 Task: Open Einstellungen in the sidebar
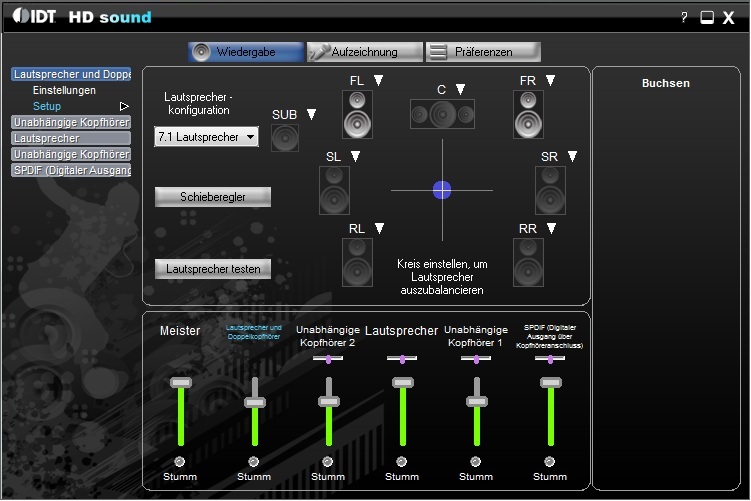click(x=64, y=90)
